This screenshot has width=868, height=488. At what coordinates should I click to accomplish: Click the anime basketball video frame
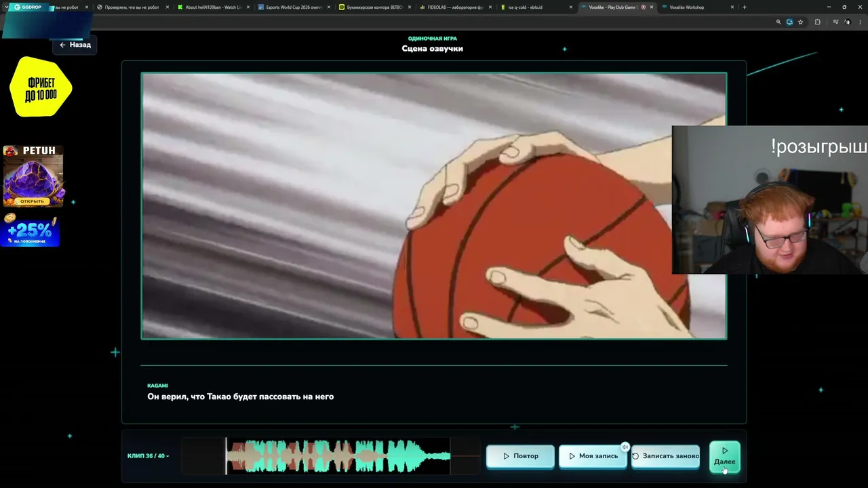pos(434,205)
